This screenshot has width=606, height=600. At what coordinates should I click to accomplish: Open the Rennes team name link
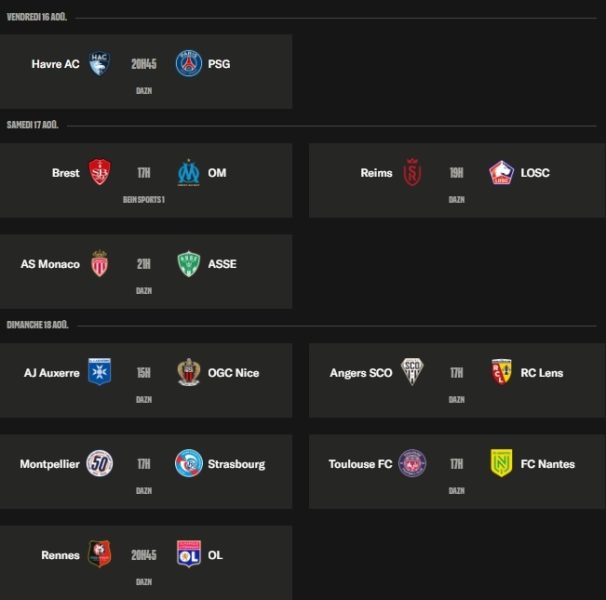point(60,555)
